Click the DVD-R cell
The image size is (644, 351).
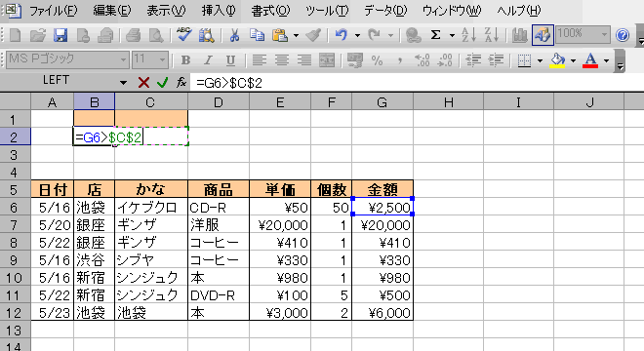click(x=219, y=295)
